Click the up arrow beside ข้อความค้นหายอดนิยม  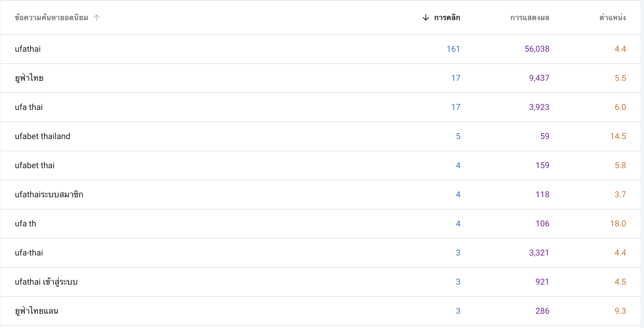point(96,18)
